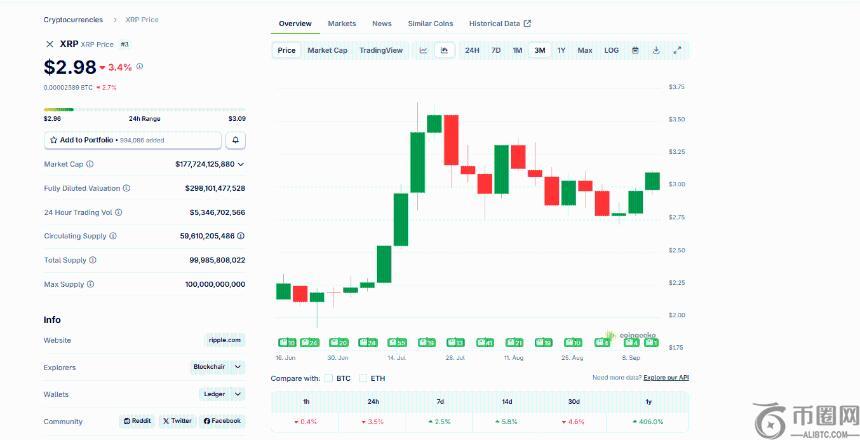Download the chart data
This screenshot has height=440, width=860.
tap(656, 50)
